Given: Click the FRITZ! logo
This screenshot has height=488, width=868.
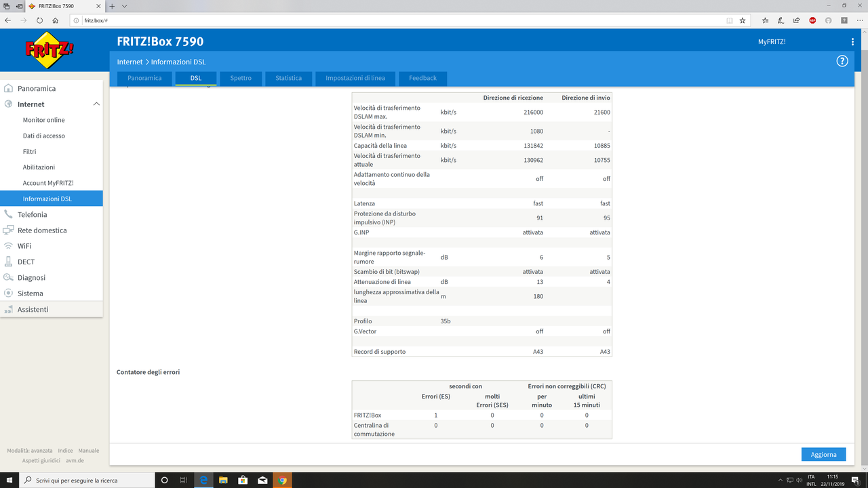Looking at the screenshot, I should [50, 49].
